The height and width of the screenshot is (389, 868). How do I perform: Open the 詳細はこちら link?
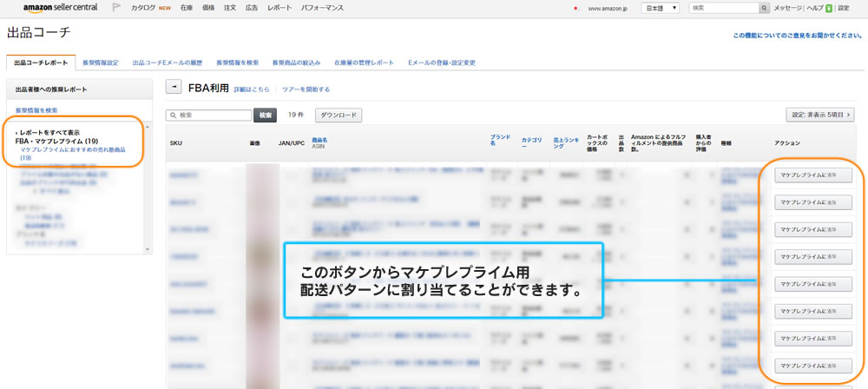(x=252, y=89)
